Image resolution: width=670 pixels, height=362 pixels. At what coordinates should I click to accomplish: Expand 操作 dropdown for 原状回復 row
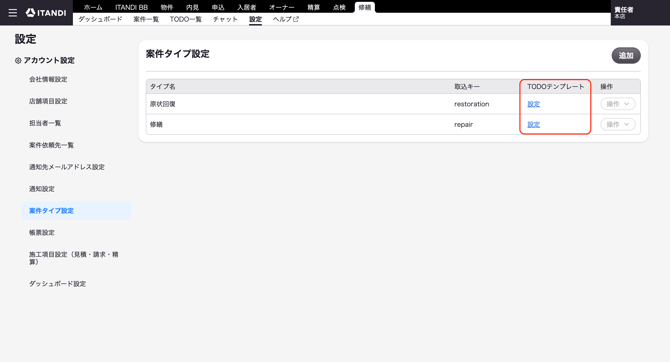(617, 104)
